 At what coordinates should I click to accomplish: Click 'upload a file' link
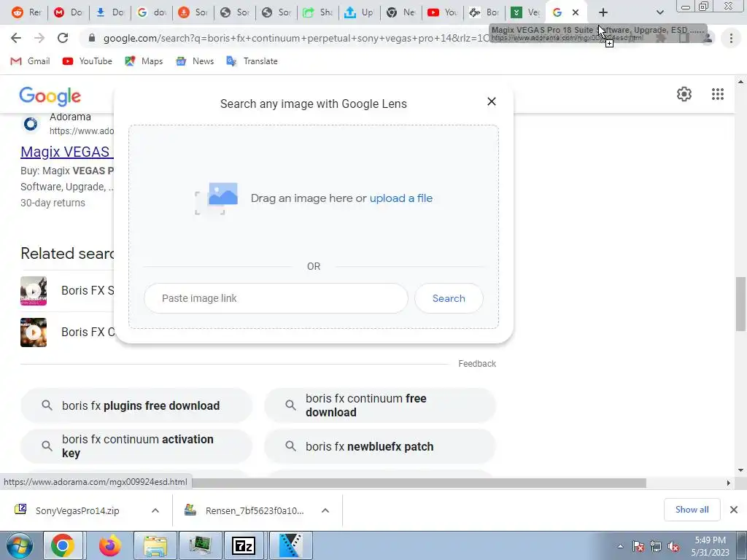[x=401, y=198]
